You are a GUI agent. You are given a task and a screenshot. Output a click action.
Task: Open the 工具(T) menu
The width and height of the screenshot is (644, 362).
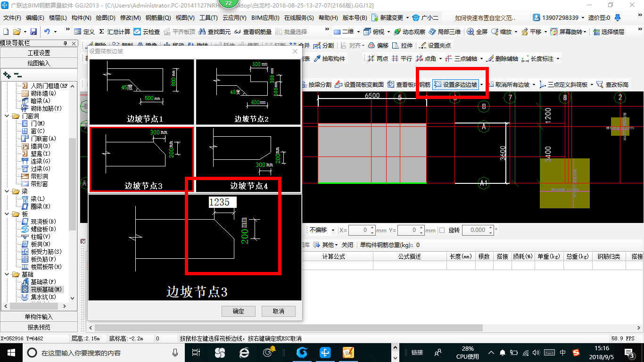pos(208,17)
